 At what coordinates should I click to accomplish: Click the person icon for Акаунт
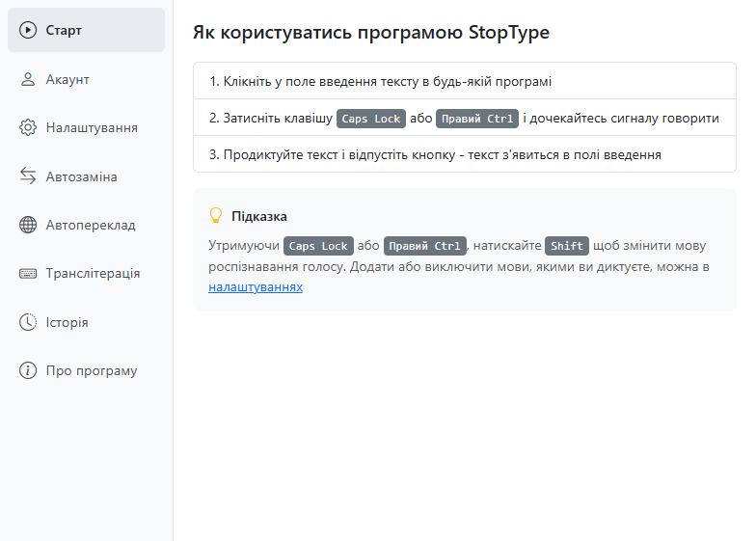pos(28,79)
